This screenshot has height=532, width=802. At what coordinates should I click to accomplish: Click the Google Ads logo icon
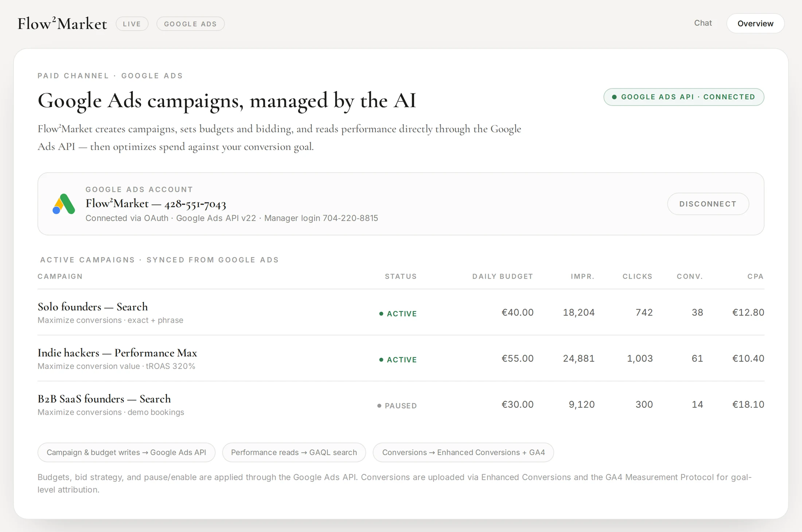pyautogui.click(x=64, y=204)
